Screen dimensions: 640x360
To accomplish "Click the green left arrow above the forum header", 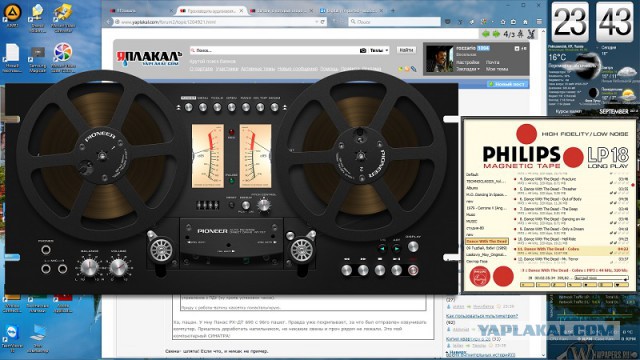I will coord(486,34).
